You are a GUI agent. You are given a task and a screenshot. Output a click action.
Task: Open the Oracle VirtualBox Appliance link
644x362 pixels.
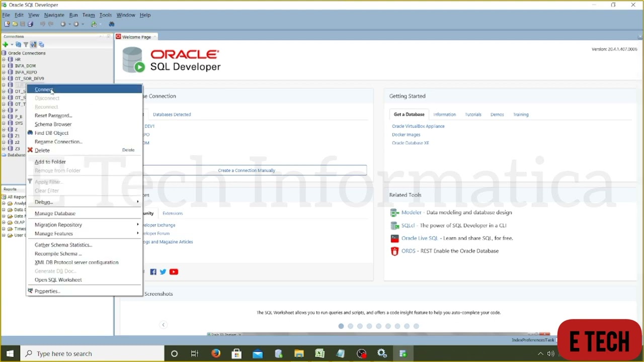coord(418,126)
